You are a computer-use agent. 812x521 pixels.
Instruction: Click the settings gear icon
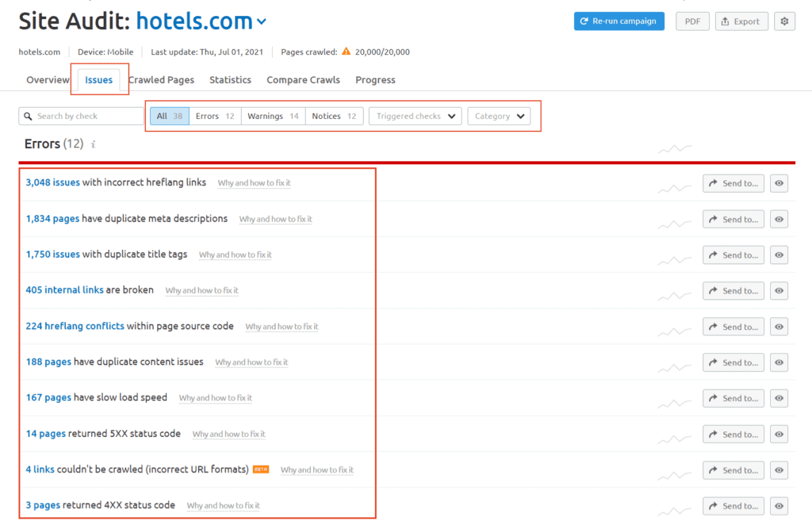tap(784, 21)
